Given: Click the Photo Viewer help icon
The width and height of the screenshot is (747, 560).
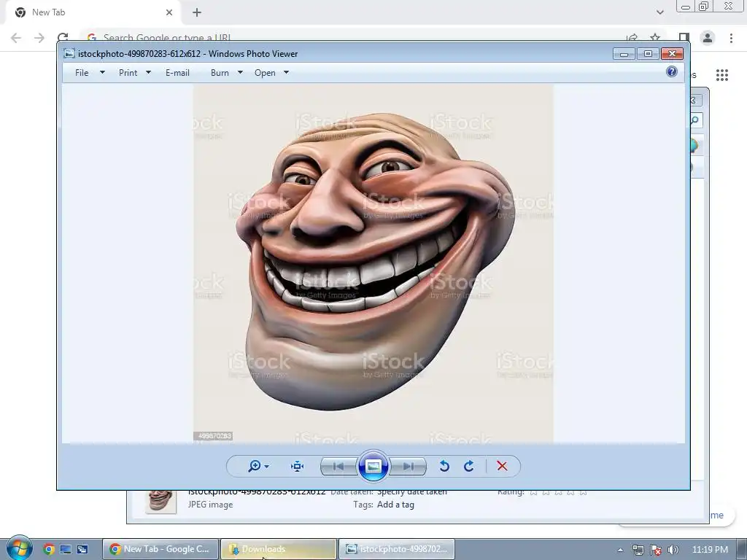Looking at the screenshot, I should 672,71.
